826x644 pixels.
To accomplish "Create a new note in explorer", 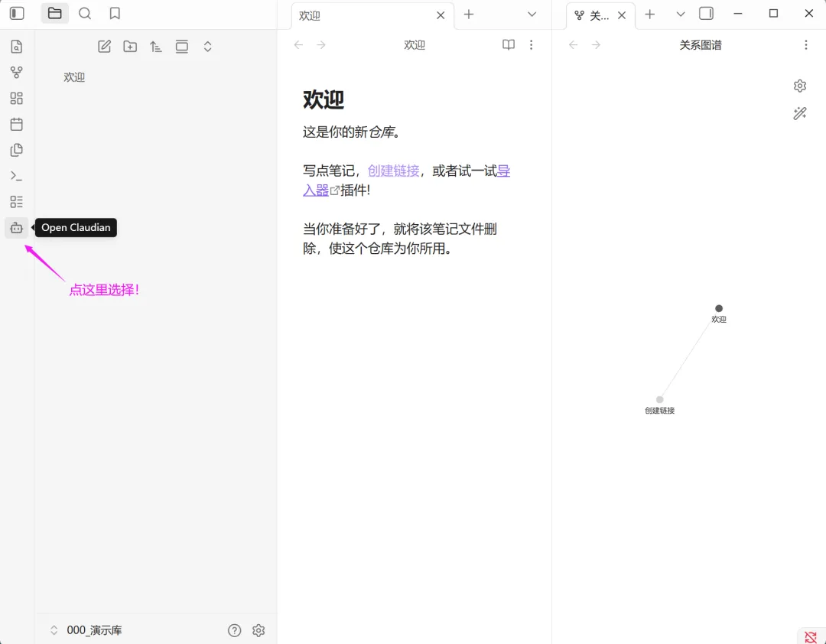I will pyautogui.click(x=104, y=47).
